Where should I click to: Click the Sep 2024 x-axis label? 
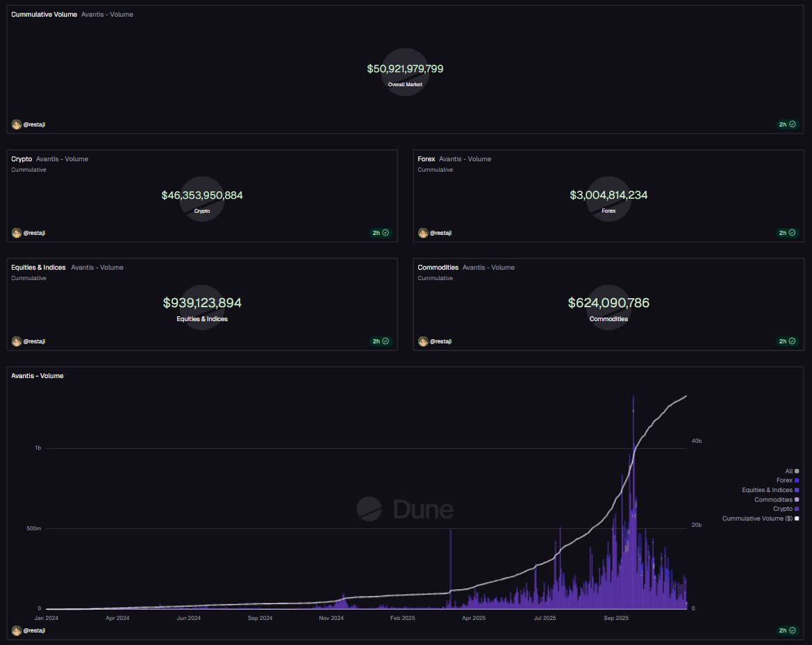click(x=260, y=618)
